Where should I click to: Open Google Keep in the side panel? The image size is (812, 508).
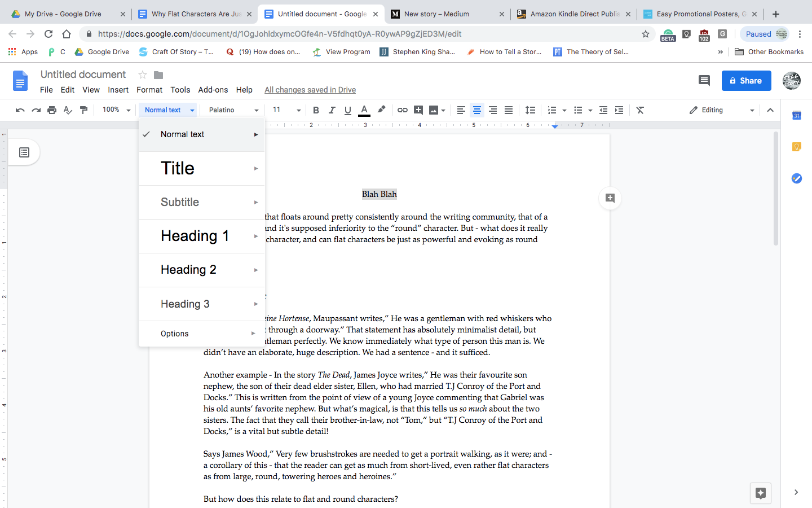[x=796, y=146]
